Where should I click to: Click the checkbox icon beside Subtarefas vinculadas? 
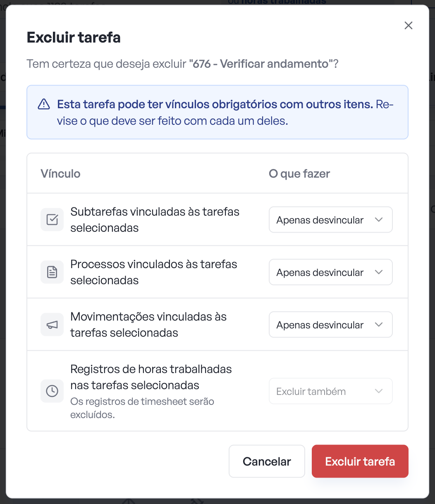click(52, 219)
